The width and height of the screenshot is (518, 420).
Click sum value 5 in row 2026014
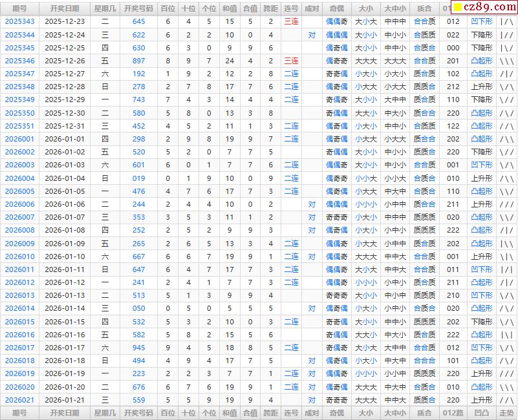(230, 308)
